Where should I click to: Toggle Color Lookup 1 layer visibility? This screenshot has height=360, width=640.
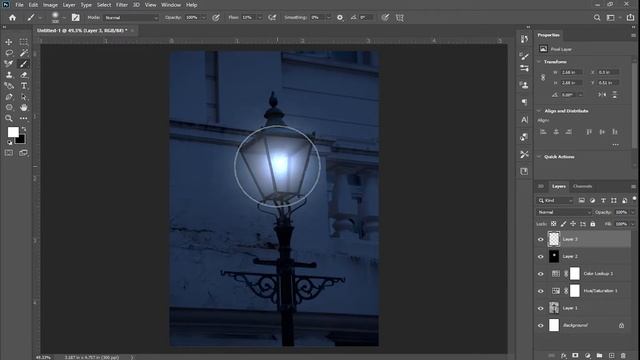(541, 273)
